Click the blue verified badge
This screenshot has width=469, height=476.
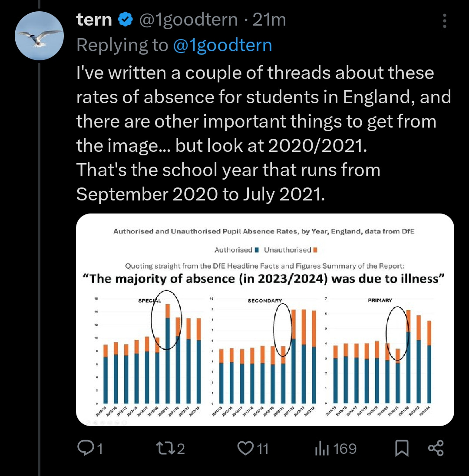(x=126, y=20)
